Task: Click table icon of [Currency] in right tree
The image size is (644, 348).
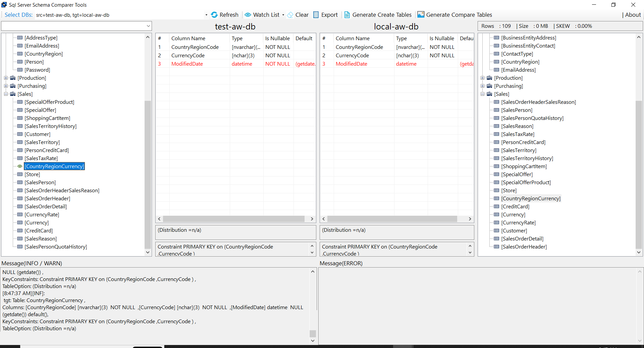Action: (496, 214)
